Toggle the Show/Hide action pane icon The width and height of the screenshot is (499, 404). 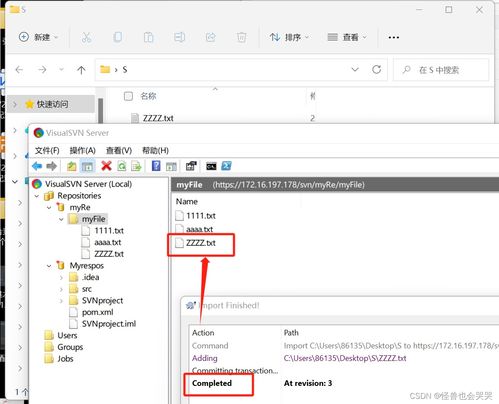[x=171, y=166]
